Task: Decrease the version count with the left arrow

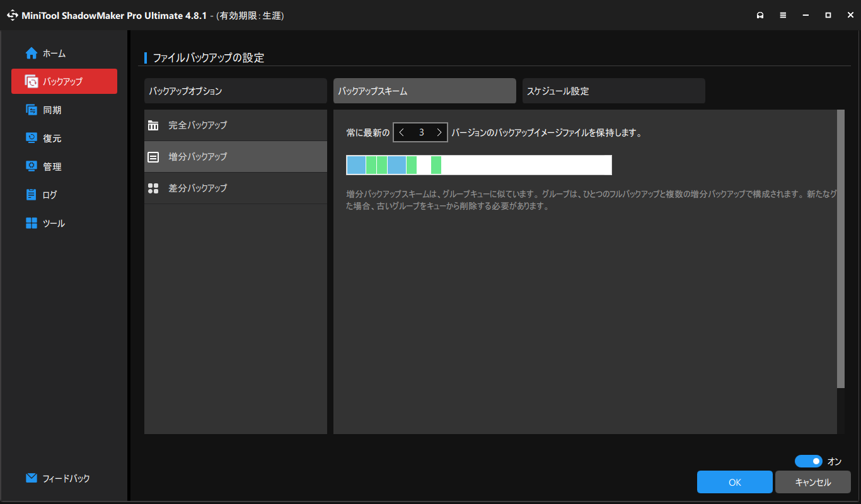Action: coord(402,132)
